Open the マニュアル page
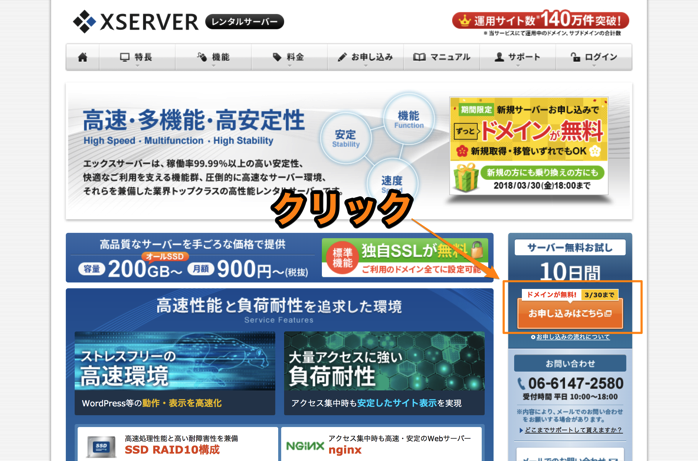 [x=442, y=57]
